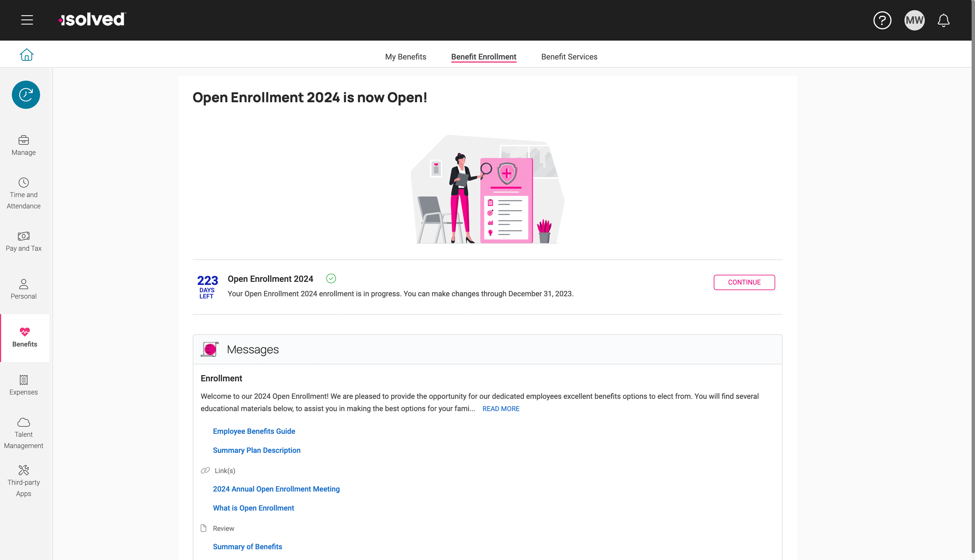Screen dimensions: 975x560
Task: Click the 223 days left counter
Action: (x=207, y=286)
